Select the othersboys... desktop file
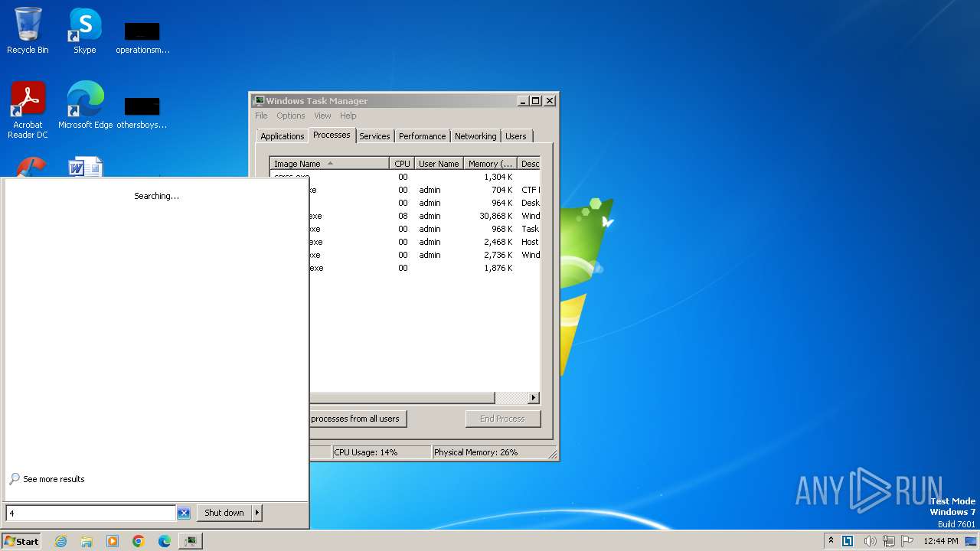Viewport: 980px width, 551px height. pyautogui.click(x=142, y=113)
